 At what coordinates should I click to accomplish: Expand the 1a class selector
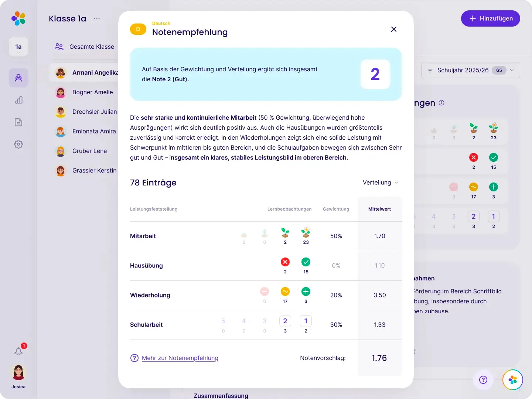point(18,47)
